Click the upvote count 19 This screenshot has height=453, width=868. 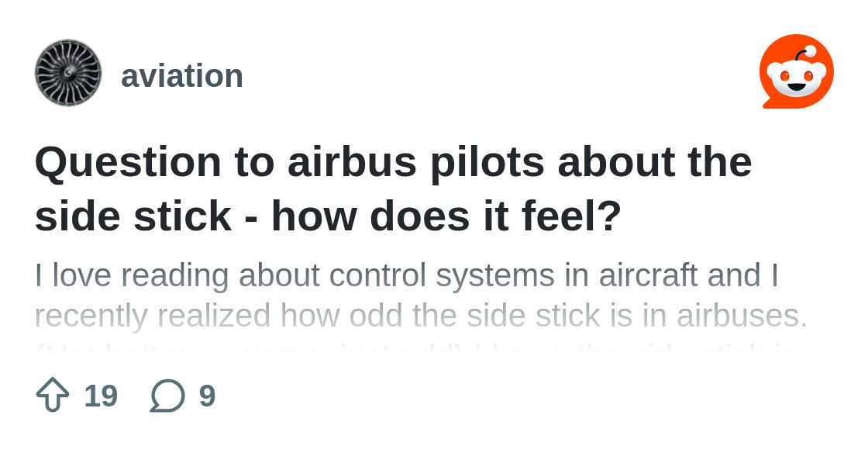click(x=101, y=396)
